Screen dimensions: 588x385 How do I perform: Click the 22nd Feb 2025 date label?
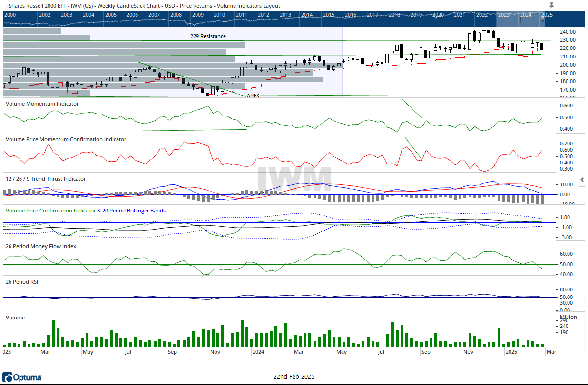pyautogui.click(x=294, y=376)
